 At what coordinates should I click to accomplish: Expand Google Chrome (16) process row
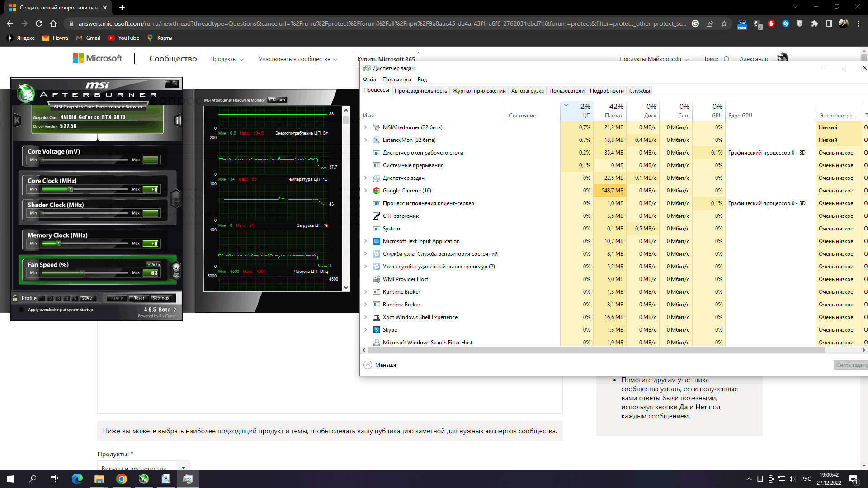click(366, 191)
